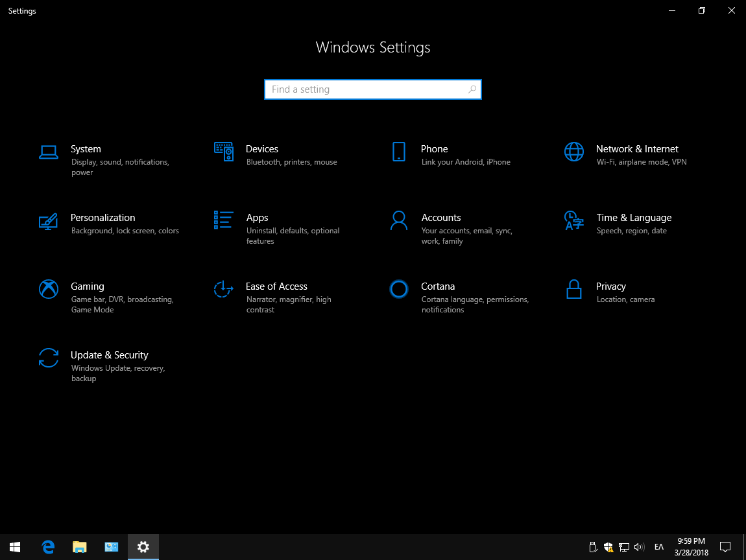The width and height of the screenshot is (746, 560).
Task: Click 'Display, sound, notifications, power' text
Action: (x=120, y=167)
